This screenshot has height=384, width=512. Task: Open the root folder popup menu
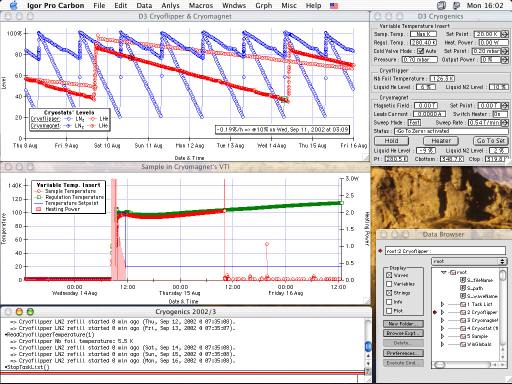469,261
